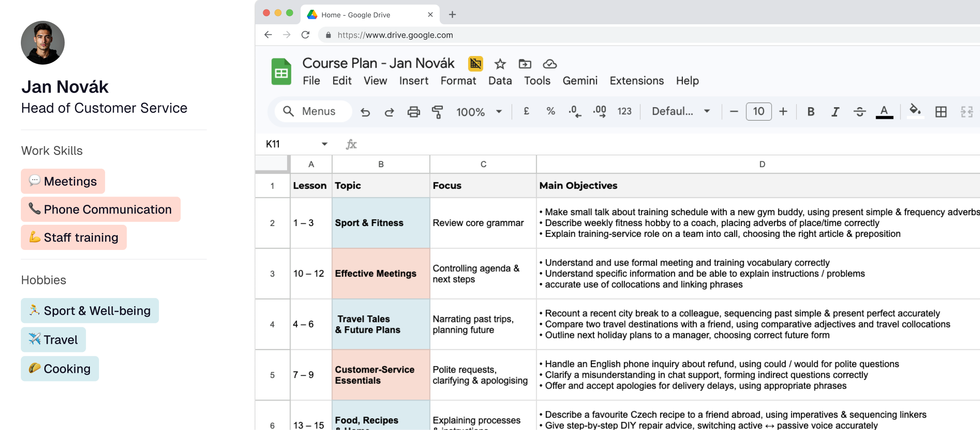Open the 123 number formats
Image resolution: width=980 pixels, height=430 pixels.
click(624, 112)
